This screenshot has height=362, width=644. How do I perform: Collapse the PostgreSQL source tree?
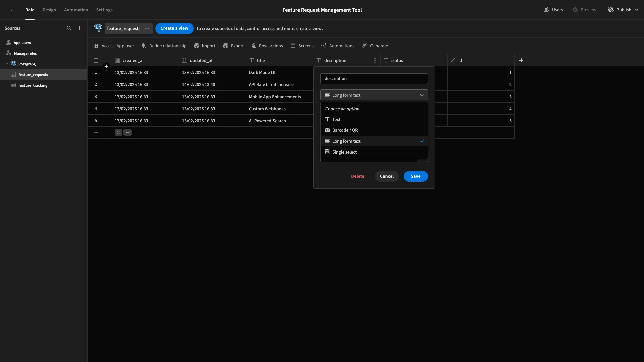pyautogui.click(x=7, y=64)
